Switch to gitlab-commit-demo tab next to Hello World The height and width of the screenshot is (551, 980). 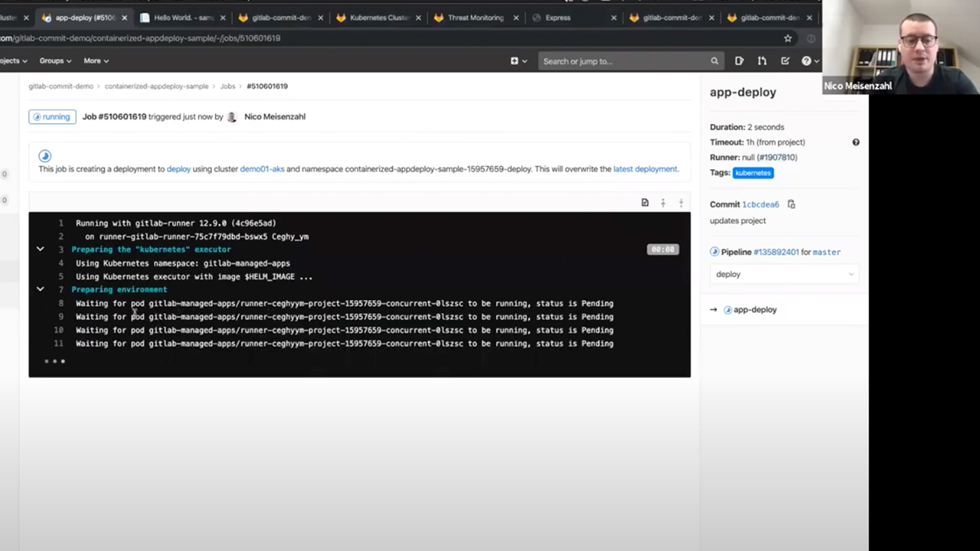pyautogui.click(x=281, y=18)
